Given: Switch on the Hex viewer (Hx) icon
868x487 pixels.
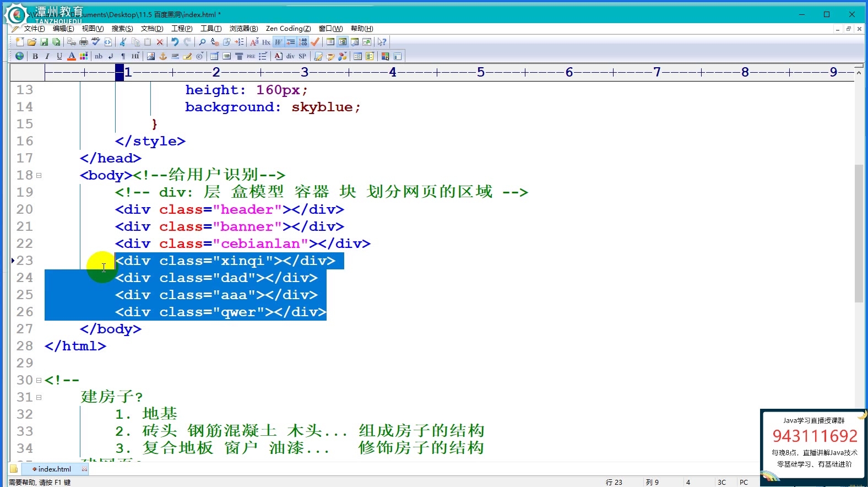Looking at the screenshot, I should (266, 42).
